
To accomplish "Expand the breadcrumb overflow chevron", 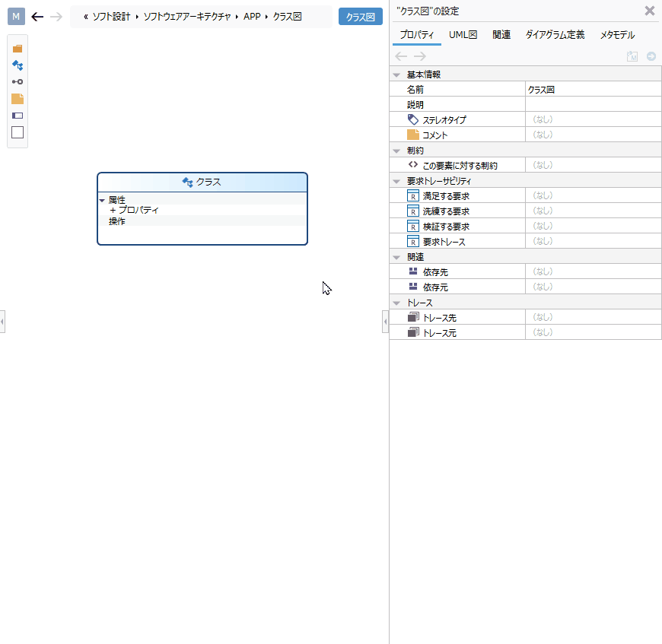I will click(86, 17).
